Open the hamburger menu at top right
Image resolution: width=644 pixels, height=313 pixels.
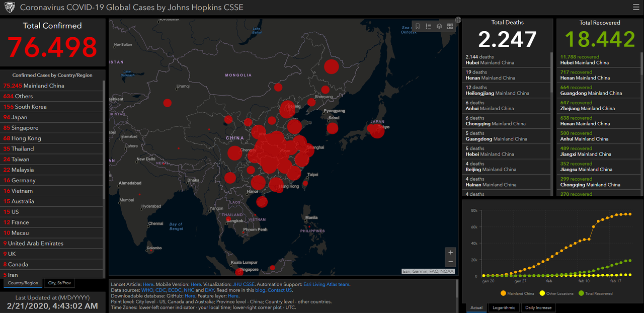pyautogui.click(x=636, y=8)
